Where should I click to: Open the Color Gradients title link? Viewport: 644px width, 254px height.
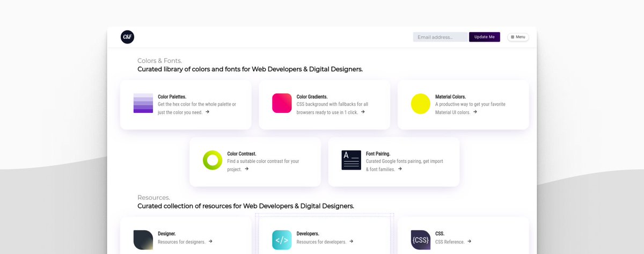(x=312, y=97)
